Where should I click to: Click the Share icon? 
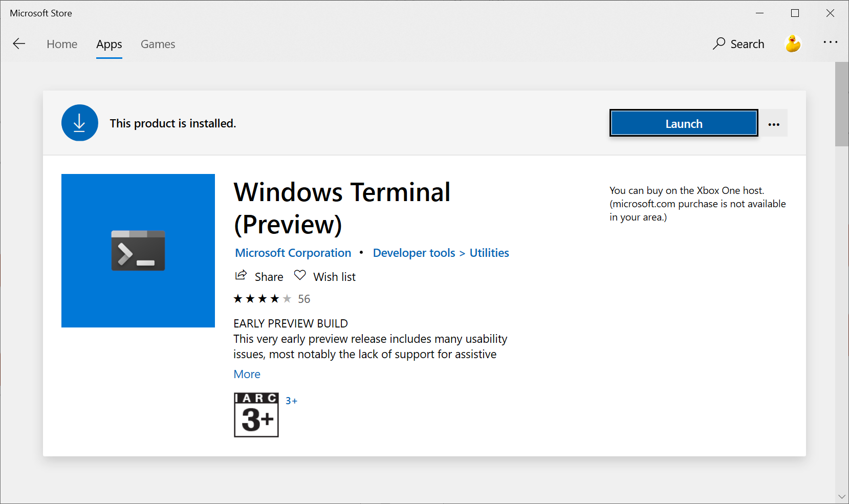pyautogui.click(x=241, y=275)
